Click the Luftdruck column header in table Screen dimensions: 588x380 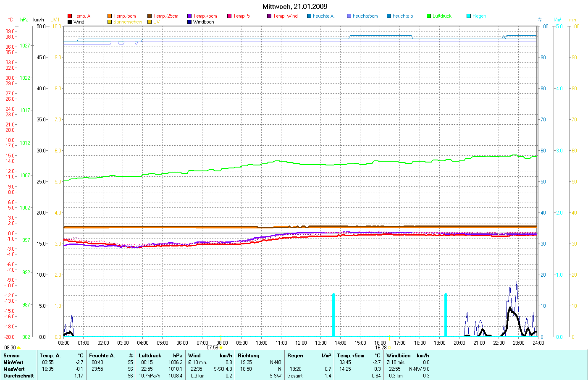click(150, 356)
